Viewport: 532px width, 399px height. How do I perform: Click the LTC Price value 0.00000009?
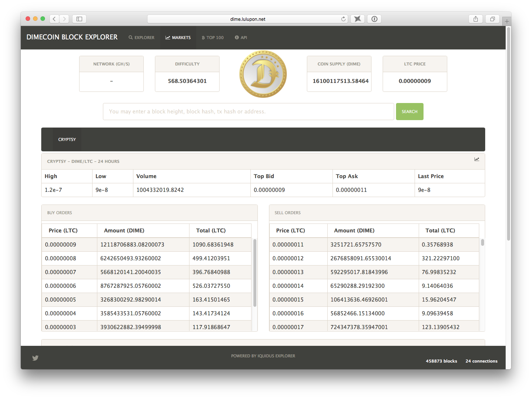click(x=415, y=81)
